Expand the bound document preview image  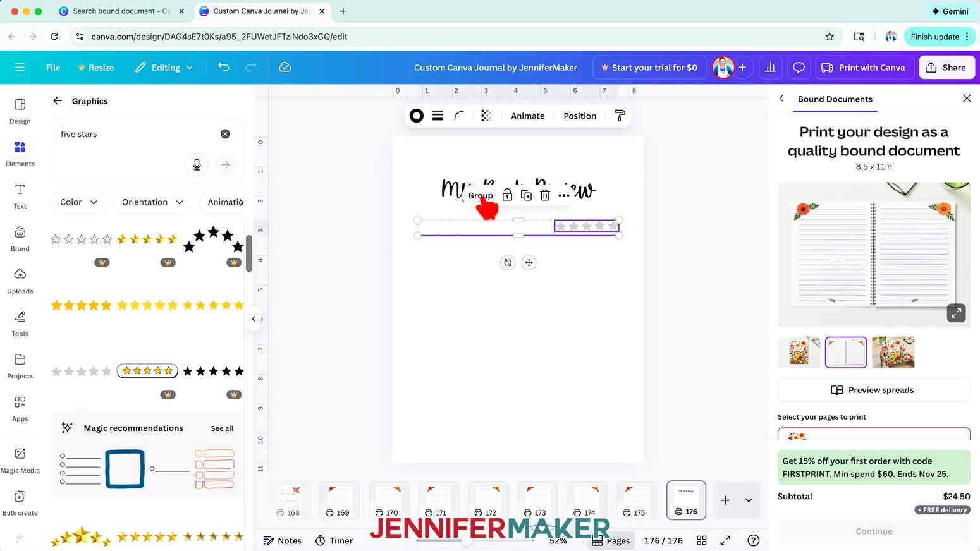pyautogui.click(x=956, y=312)
